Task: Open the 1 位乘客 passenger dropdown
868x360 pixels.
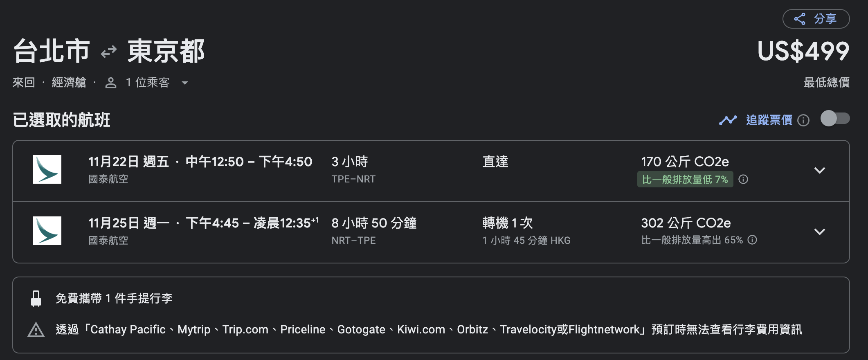Action: [148, 82]
